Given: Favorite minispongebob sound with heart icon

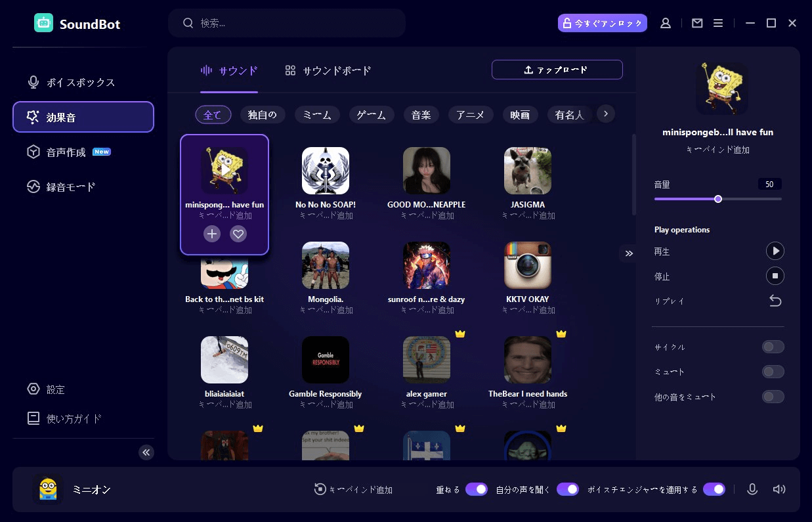Looking at the screenshot, I should point(238,233).
